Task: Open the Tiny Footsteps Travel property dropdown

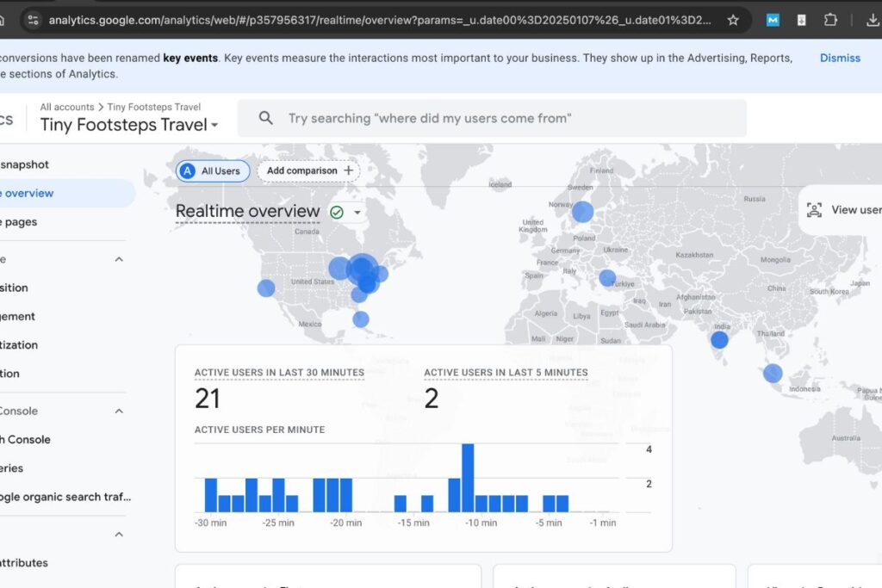Action: pyautogui.click(x=214, y=126)
